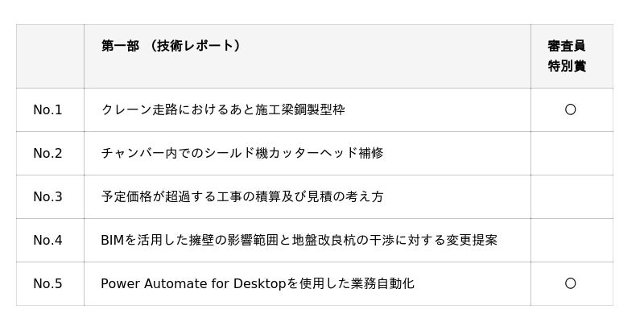
Task: Click the No.2 row number cell
Action: (47, 153)
